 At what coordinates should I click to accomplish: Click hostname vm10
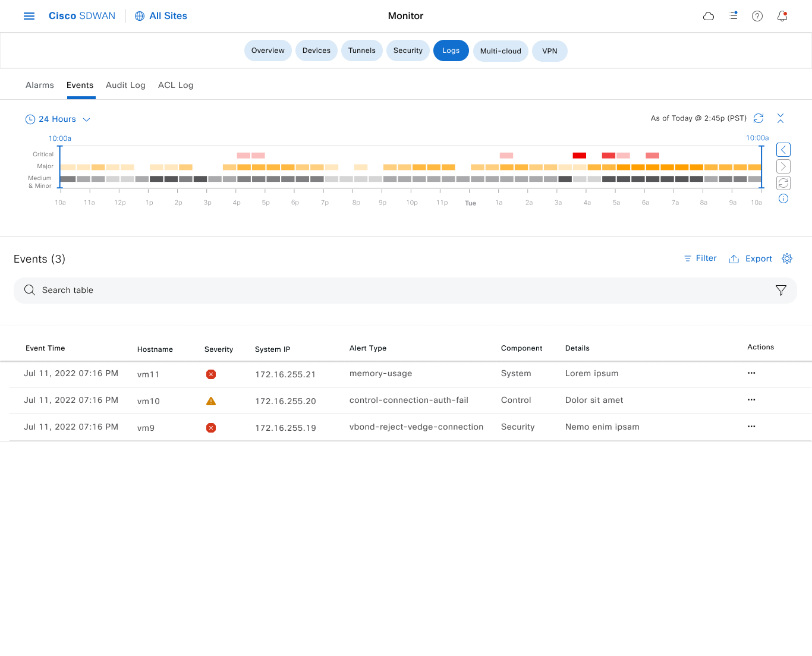click(x=149, y=401)
